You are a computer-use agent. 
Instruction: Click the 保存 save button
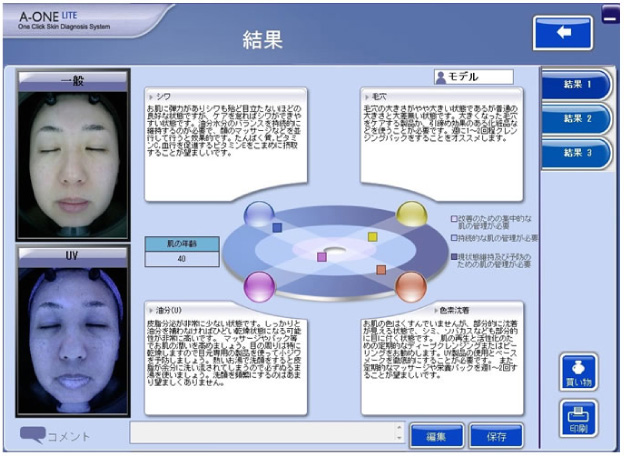point(496,436)
